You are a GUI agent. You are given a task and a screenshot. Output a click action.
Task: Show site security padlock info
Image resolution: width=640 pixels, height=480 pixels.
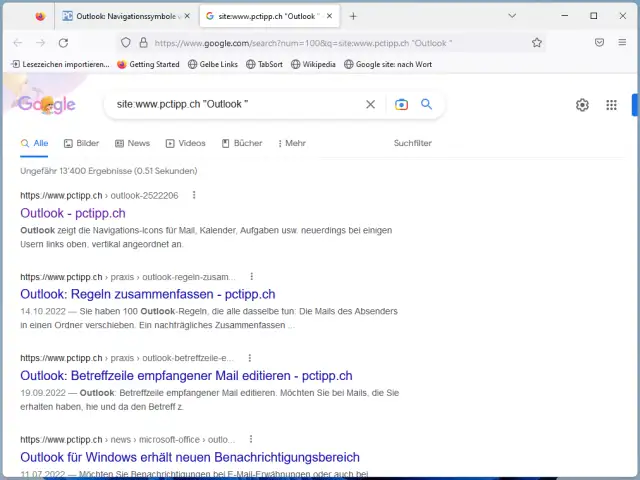coord(143,42)
